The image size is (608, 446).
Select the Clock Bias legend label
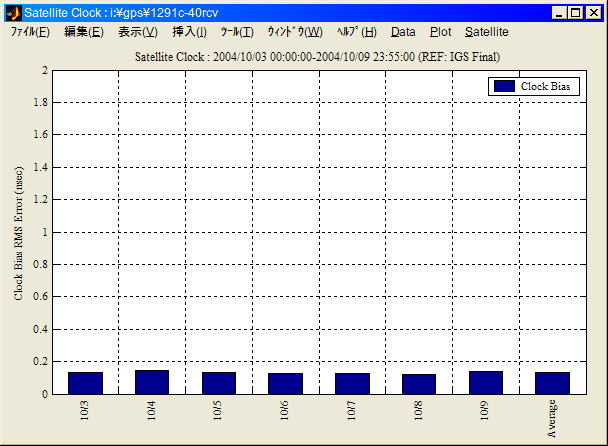click(x=545, y=87)
